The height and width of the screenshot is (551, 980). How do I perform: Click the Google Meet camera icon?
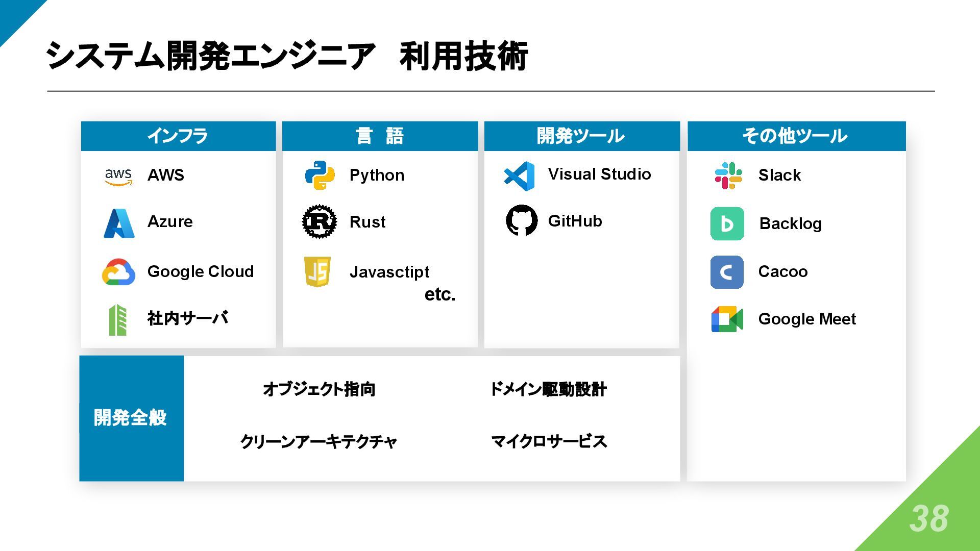(x=727, y=319)
